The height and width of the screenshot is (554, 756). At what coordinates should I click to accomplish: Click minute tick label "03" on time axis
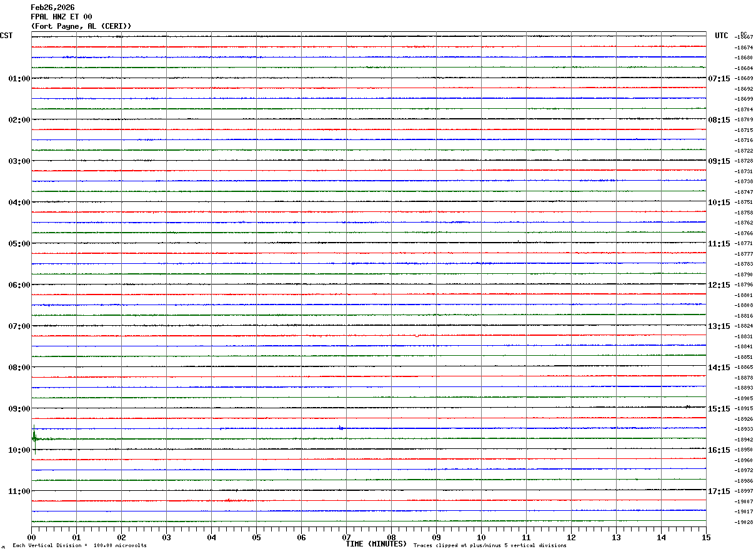tap(166, 537)
